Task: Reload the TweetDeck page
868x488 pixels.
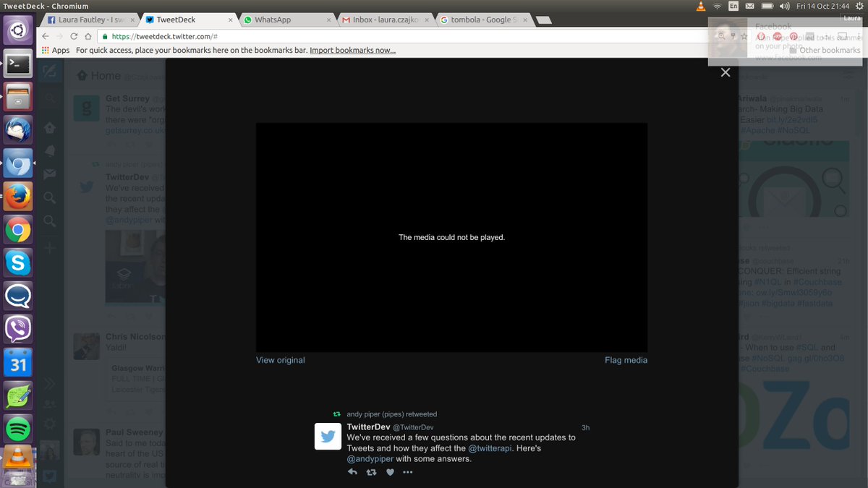Action: coord(74,36)
